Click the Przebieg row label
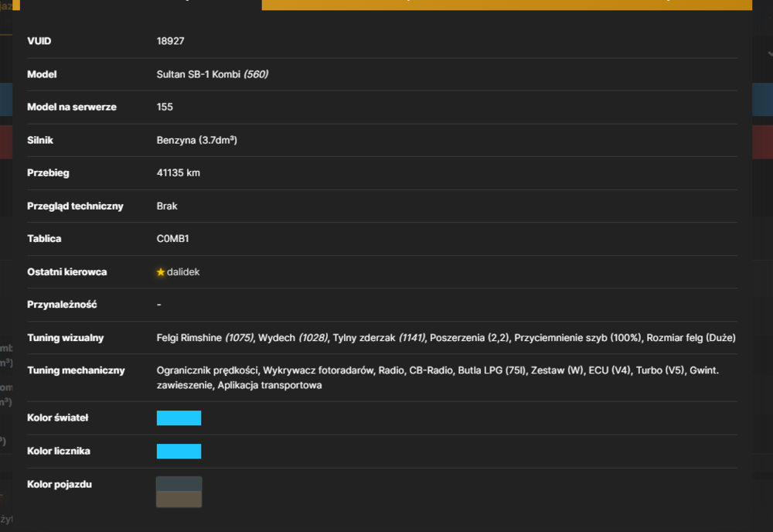Screen dimensions: 773x532 tap(48, 173)
